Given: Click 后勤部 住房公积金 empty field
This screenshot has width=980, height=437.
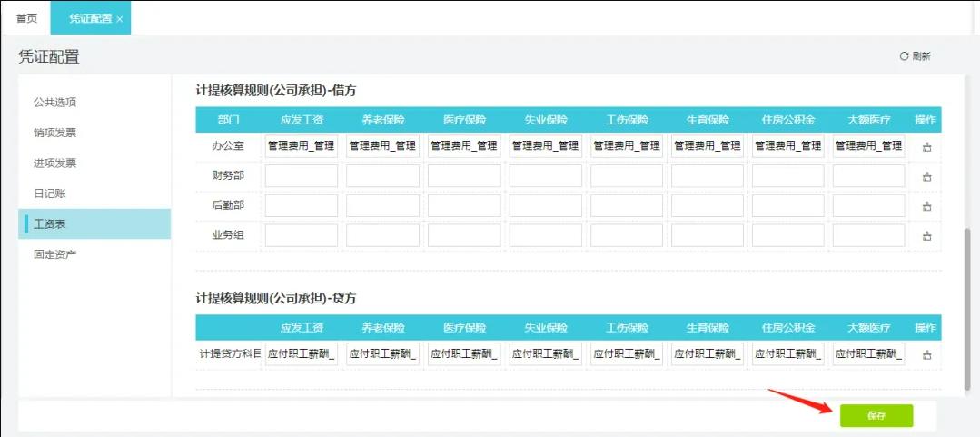Looking at the screenshot, I should click(x=787, y=205).
